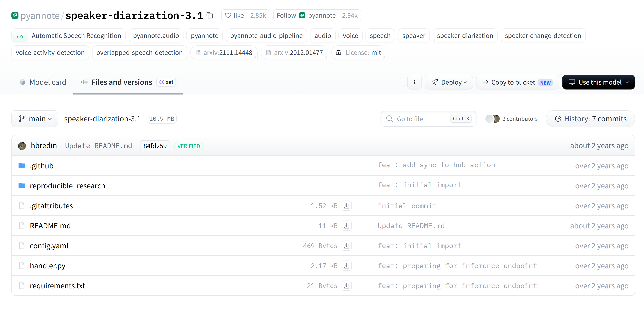Click the Go to file search field
This screenshot has width=644, height=319.
[x=428, y=119]
